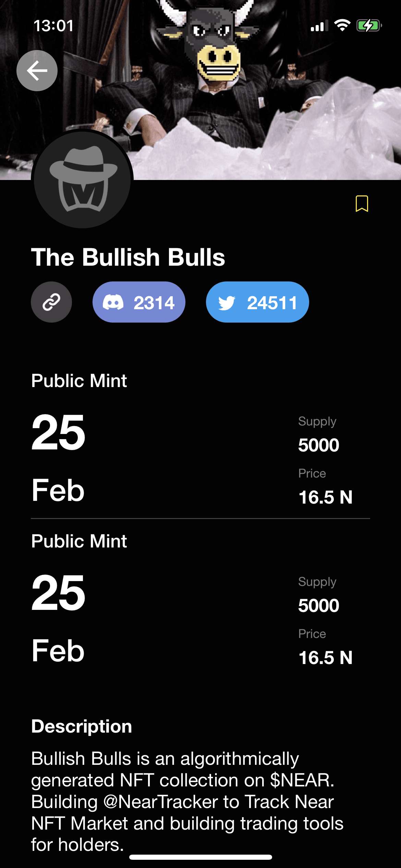Open the Discord 2314 badge
401x868 pixels.
139,302
